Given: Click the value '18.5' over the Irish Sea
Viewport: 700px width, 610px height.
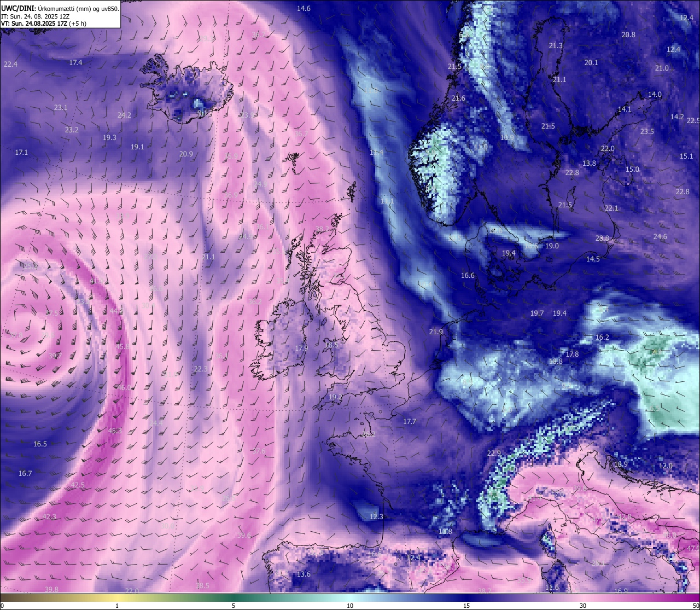Looking at the screenshot, I should tap(332, 345).
